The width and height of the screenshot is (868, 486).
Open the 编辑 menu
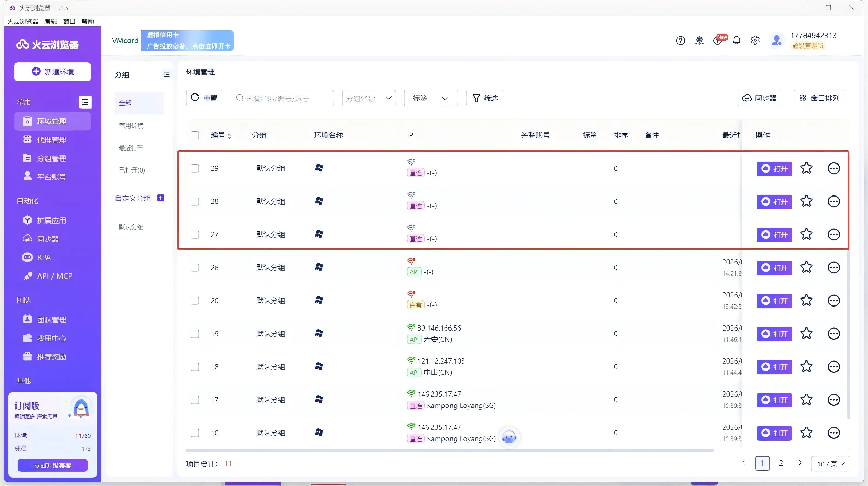(51, 21)
